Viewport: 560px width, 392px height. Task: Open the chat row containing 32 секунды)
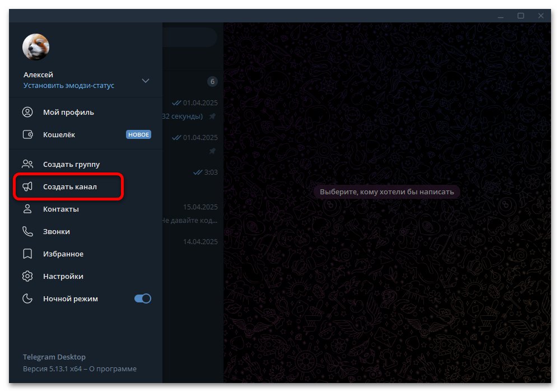(193, 109)
